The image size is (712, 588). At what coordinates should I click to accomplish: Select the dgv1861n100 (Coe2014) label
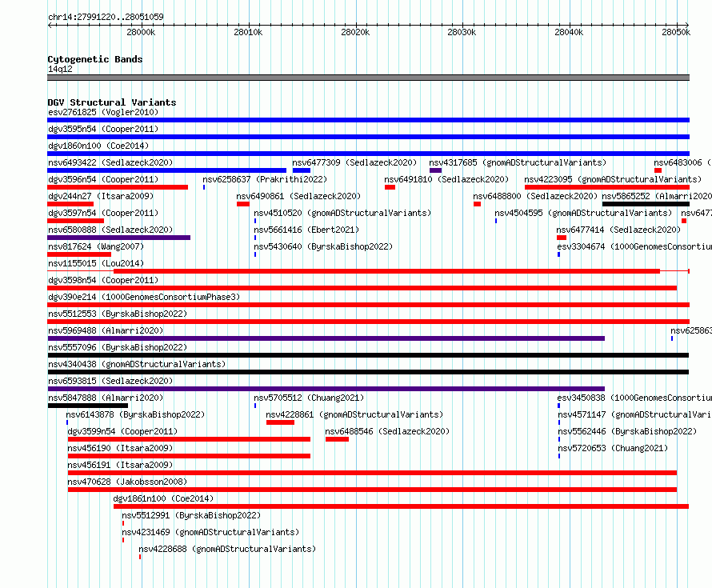click(163, 498)
